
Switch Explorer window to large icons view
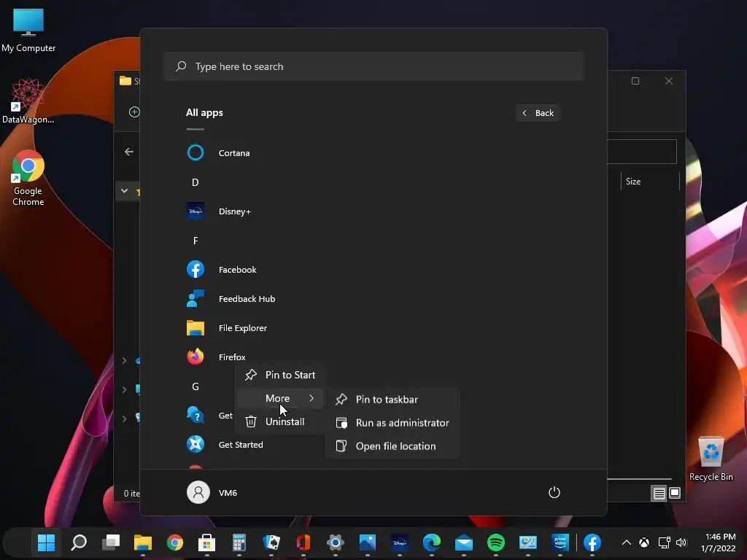(x=675, y=493)
